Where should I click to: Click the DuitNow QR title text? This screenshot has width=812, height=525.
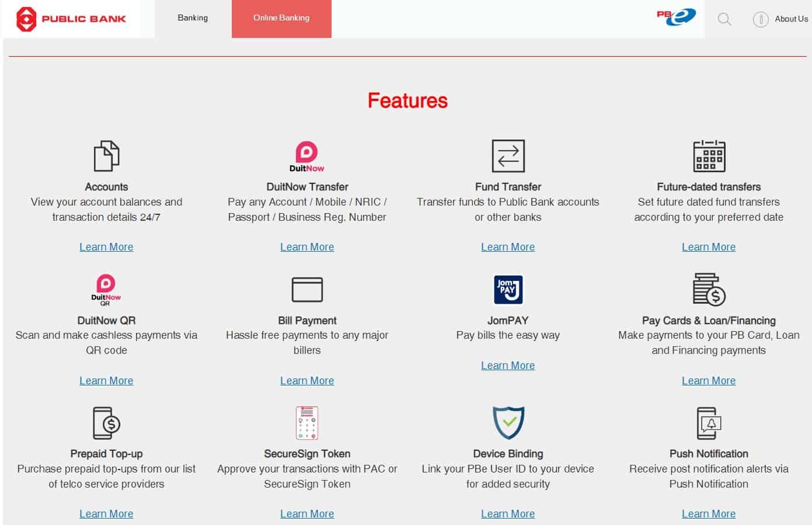coord(106,321)
